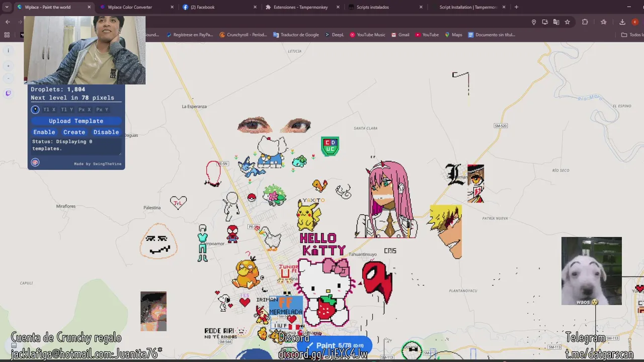The image size is (644, 362).
Task: Focus the Tl X coordinate field
Action: 49,110
